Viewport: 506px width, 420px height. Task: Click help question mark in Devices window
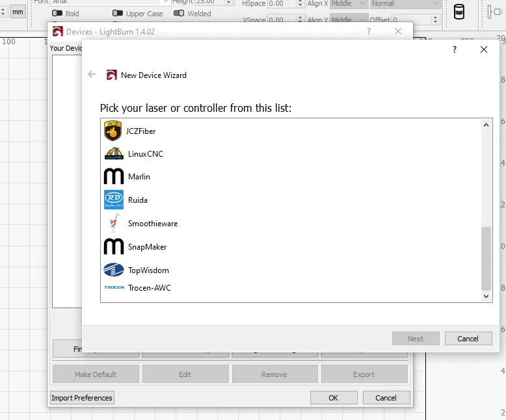click(369, 31)
